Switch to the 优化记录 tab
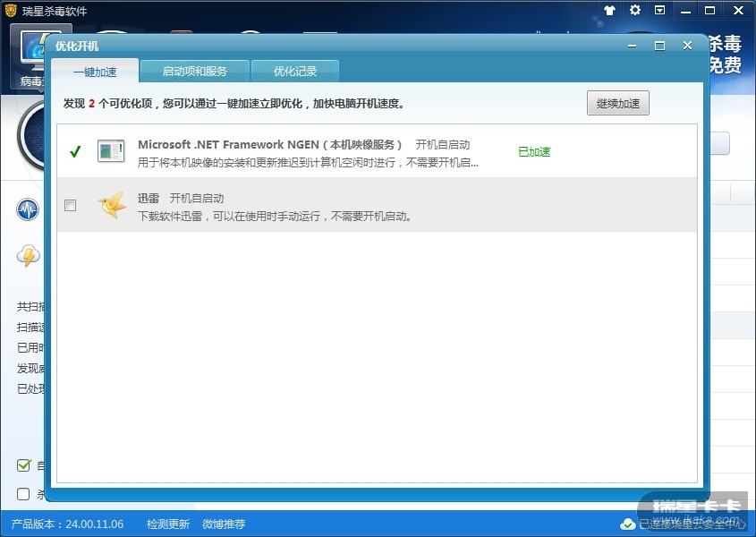 point(295,72)
